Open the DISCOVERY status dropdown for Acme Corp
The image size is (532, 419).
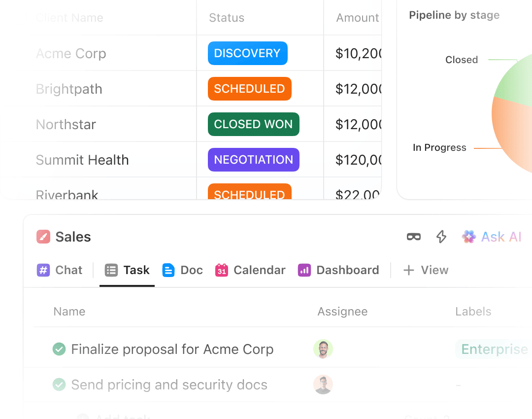click(x=248, y=53)
